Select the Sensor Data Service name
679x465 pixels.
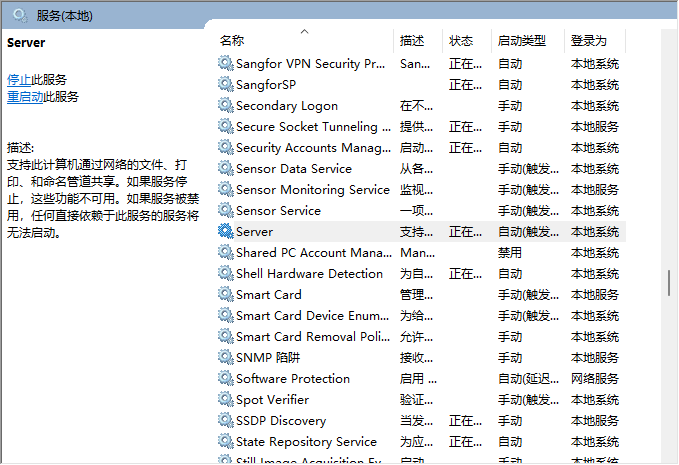tap(294, 169)
